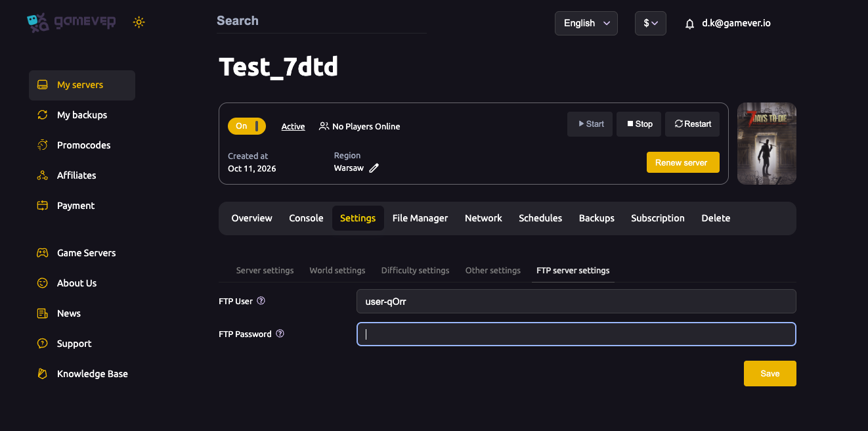
Task: Click the Warsaw region text
Action: 349,168
